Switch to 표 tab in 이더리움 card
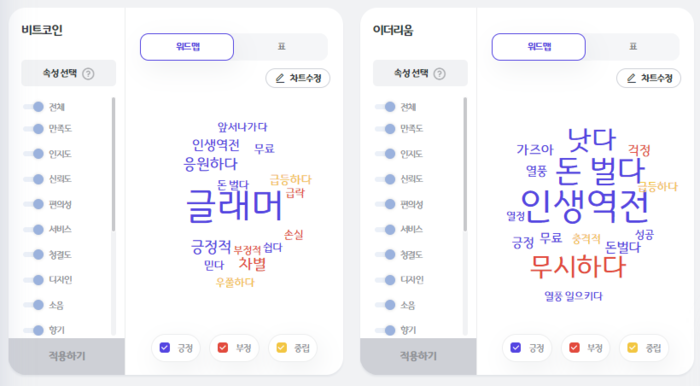This screenshot has width=700, height=386. 633,47
